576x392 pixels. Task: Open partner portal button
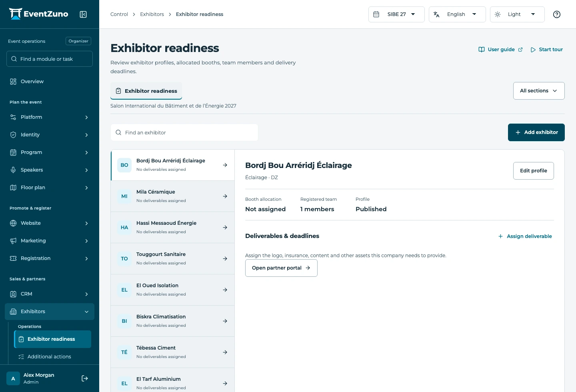coord(281,268)
